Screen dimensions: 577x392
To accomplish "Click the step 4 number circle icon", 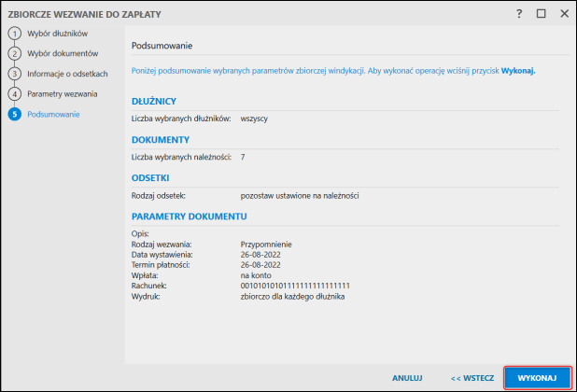I will (x=14, y=94).
